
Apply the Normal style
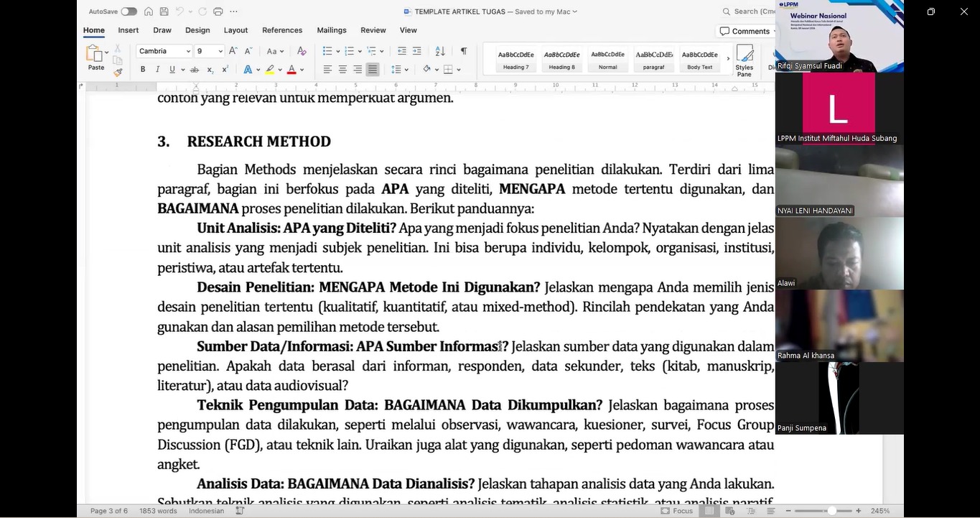click(x=607, y=59)
